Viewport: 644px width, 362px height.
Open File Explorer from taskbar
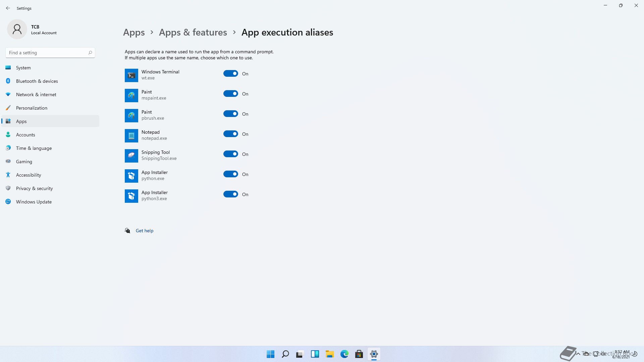click(330, 354)
